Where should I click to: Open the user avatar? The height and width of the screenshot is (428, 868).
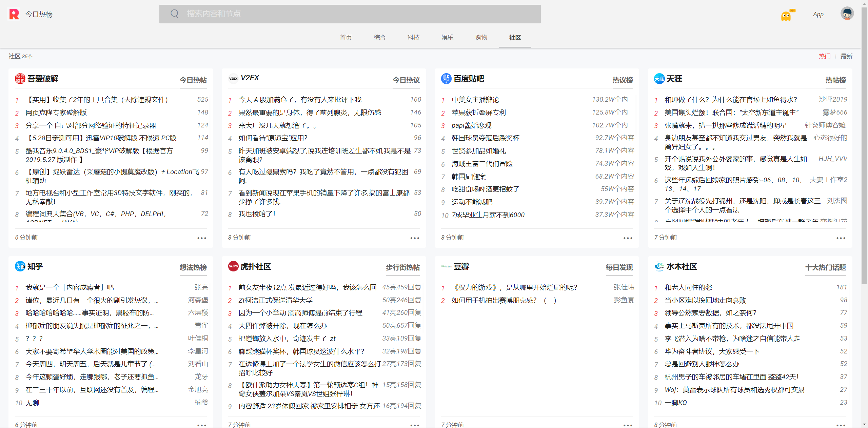847,13
